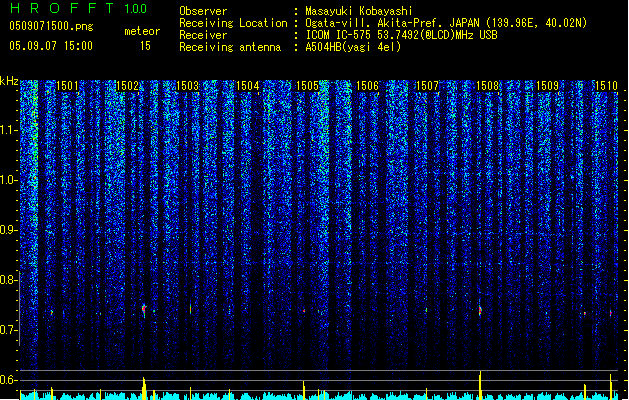
Task: Click the 0.8 kHz axis label
Action: pos(8,280)
